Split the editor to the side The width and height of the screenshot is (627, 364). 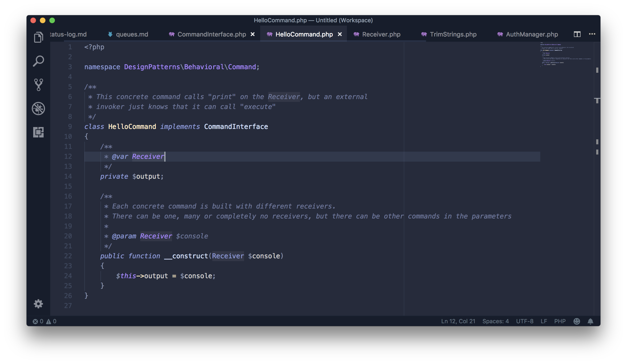577,34
